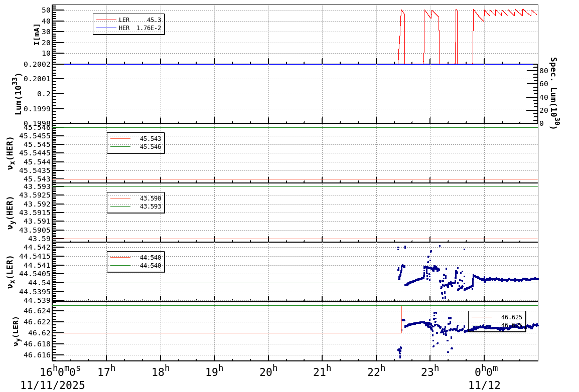Viewport: 579px width, 392px height.
Task: Click the 17h time axis label
Action: (106, 370)
